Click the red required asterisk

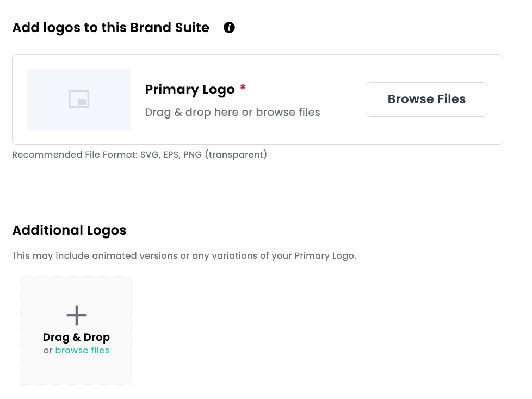click(x=243, y=88)
